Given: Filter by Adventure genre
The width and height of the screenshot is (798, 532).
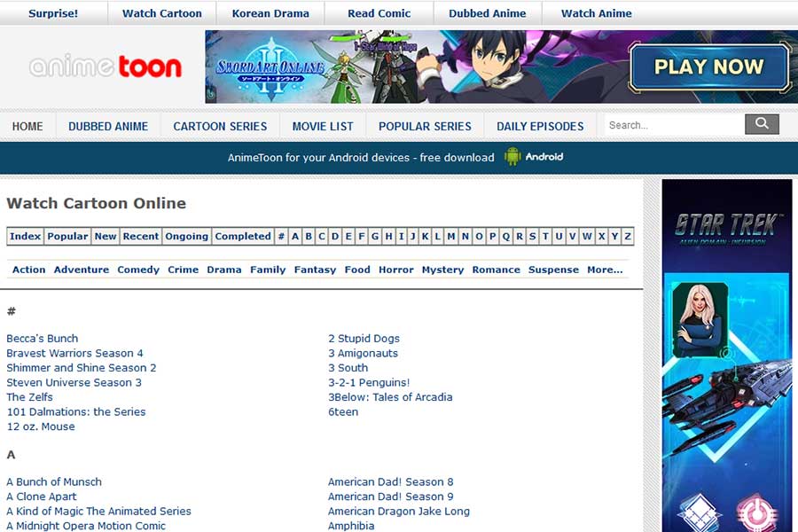Looking at the screenshot, I should coord(82,270).
